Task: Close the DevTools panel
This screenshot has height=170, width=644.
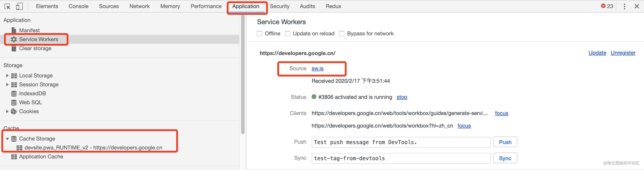Action: pyautogui.click(x=636, y=6)
